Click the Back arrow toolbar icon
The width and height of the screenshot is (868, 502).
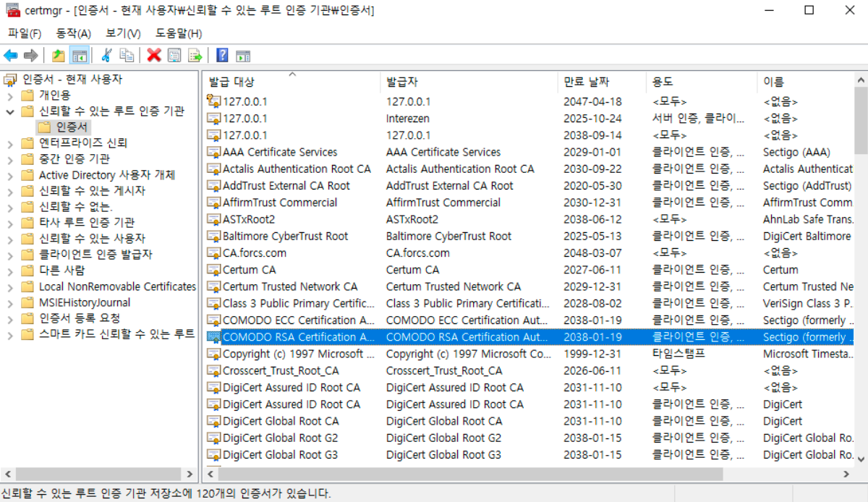[10, 56]
